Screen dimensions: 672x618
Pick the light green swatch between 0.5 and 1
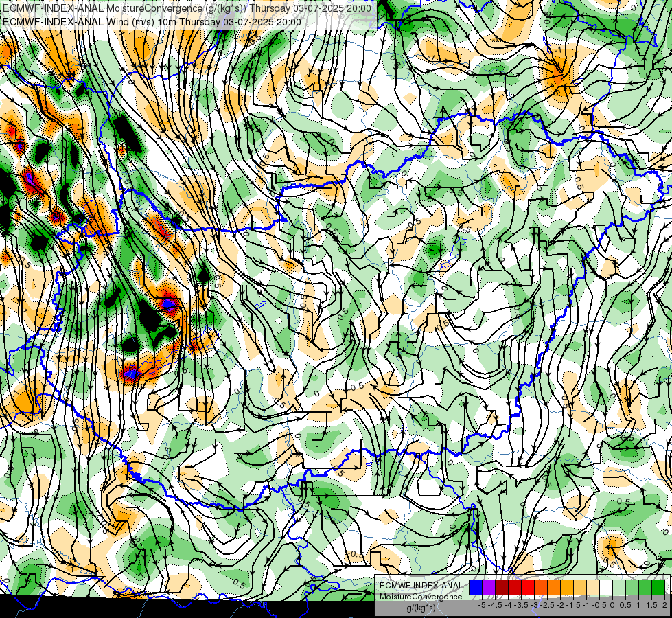coord(632,588)
